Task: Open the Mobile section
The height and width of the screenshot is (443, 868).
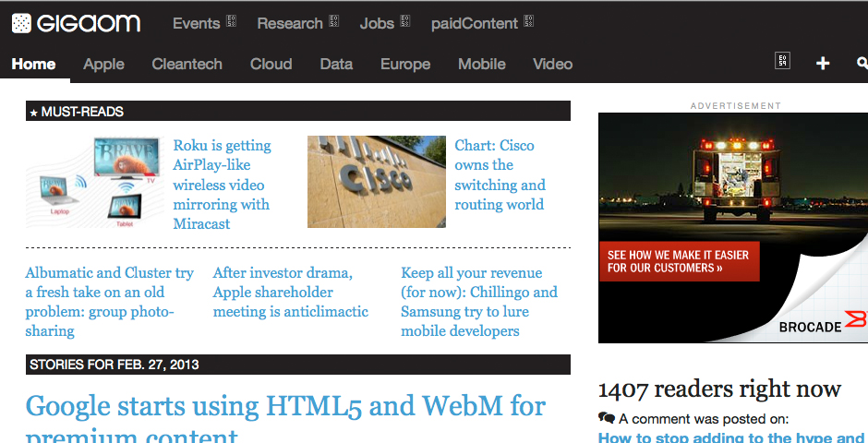Action: click(482, 65)
